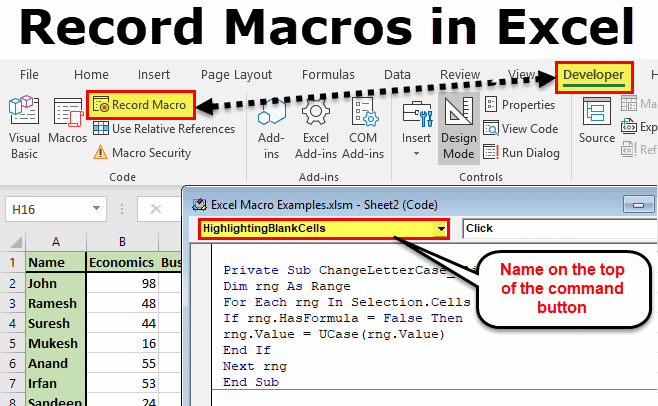The image size is (658, 406).
Task: Click View Code
Action: (x=521, y=129)
